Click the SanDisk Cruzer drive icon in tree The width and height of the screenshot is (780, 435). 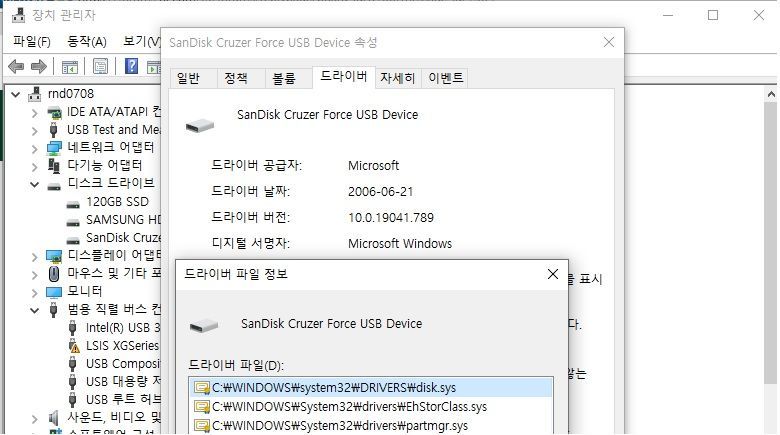tap(73, 240)
